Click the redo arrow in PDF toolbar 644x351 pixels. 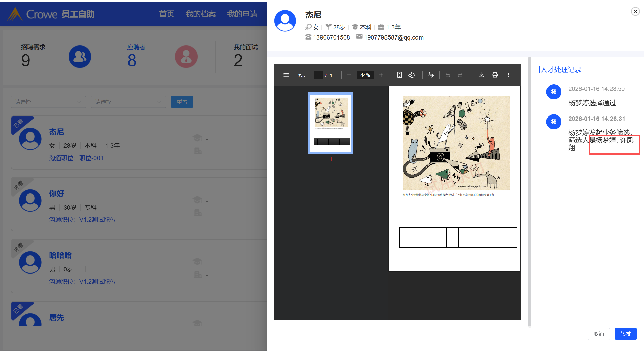[x=460, y=75]
